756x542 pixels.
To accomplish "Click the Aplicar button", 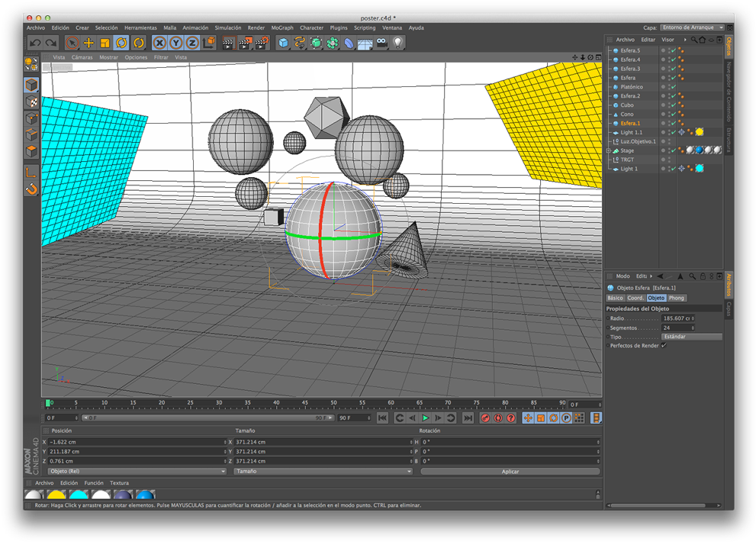I will coord(510,472).
